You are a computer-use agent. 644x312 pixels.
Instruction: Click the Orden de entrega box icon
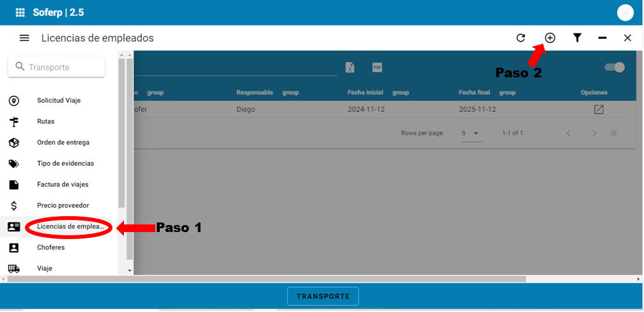[14, 142]
